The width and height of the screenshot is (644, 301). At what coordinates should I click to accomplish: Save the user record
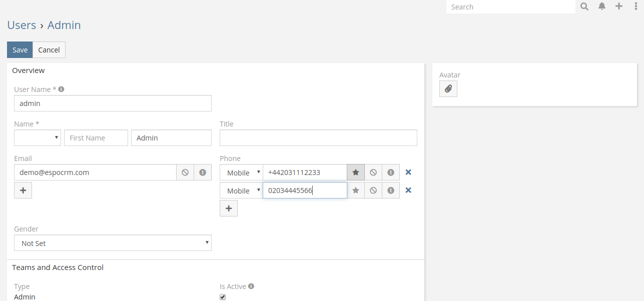[20, 50]
